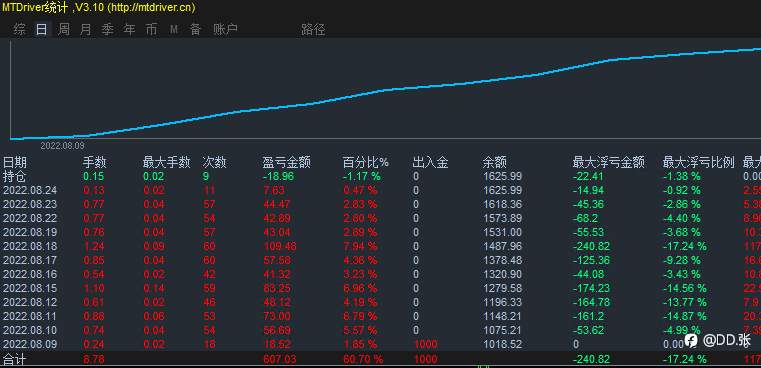Open the 币 currency tab
Image resolution: width=761 pixels, height=368 pixels.
(151, 30)
